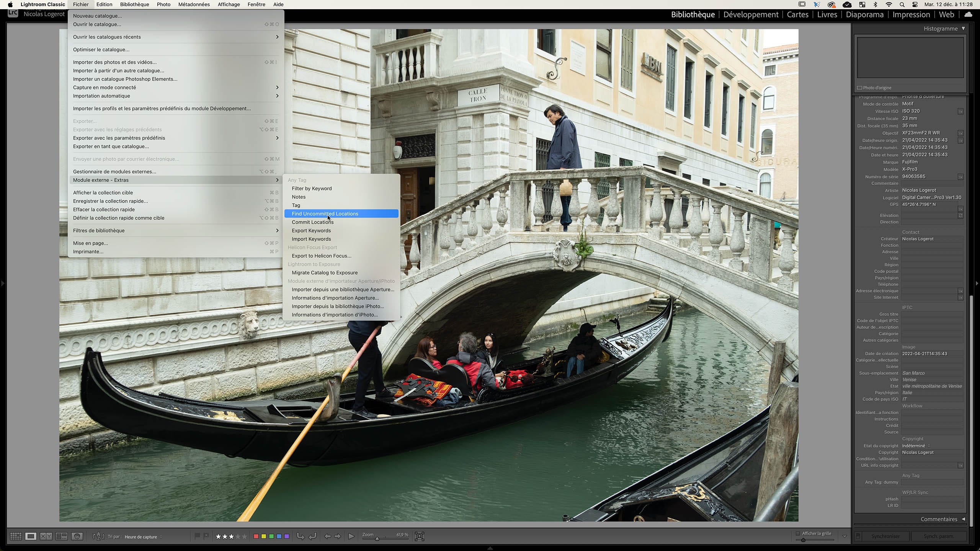
Task: Select the Loupe view icon
Action: point(31,536)
